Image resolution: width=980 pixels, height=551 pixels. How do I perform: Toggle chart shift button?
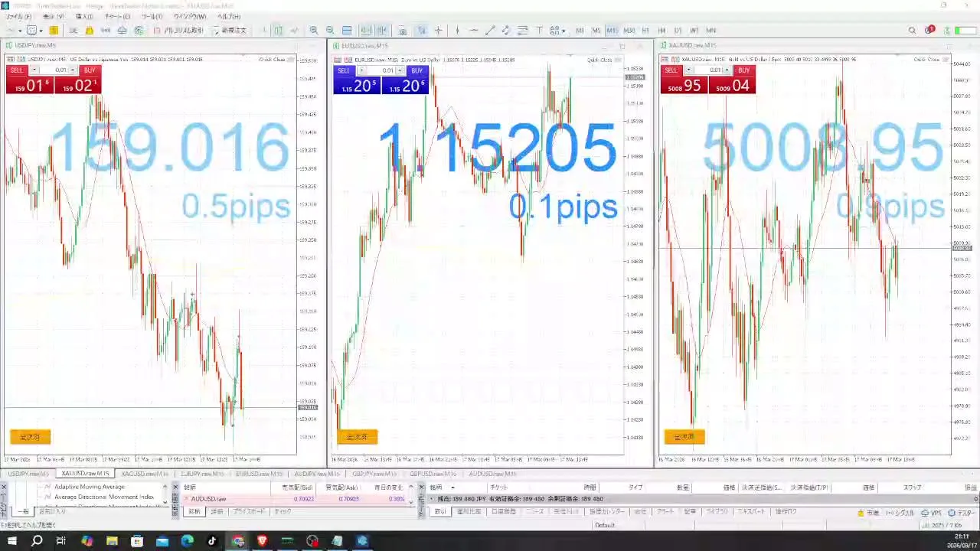381,31
